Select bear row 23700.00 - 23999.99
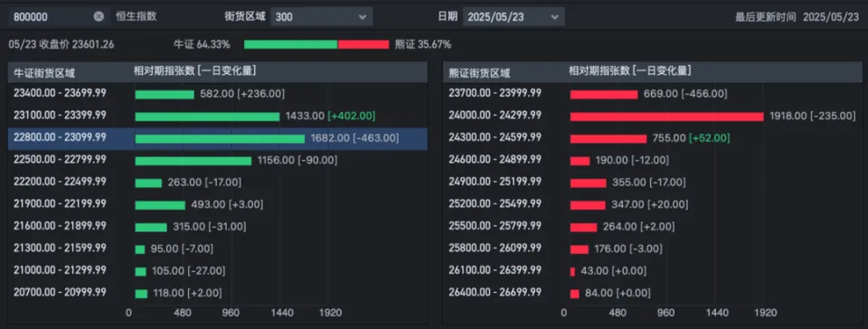The image size is (868, 329). point(652,94)
